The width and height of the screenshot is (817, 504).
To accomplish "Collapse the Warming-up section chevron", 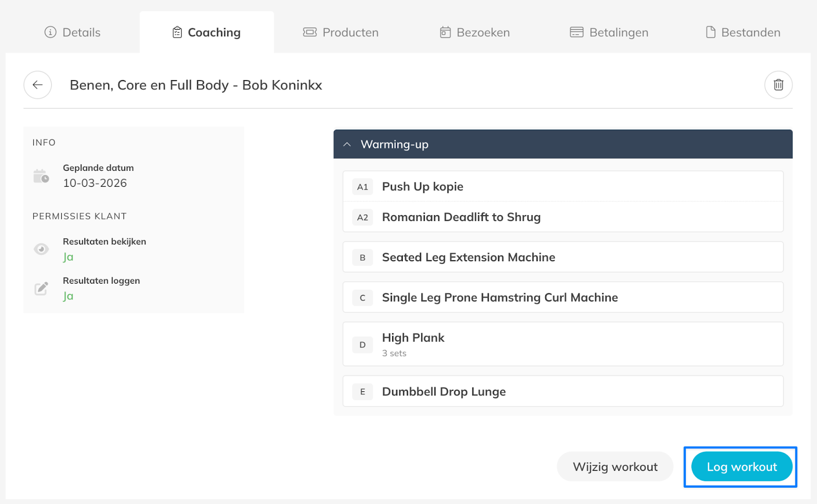I will (347, 144).
